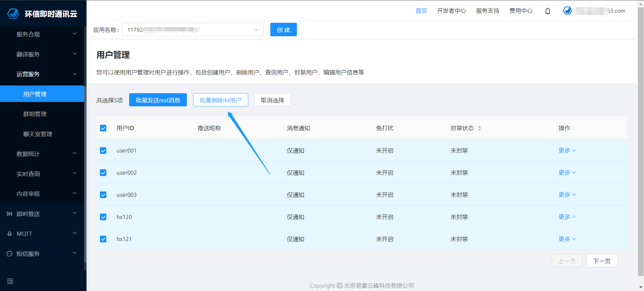Click the MQTT icon in the sidebar
Image resolution: width=644 pixels, height=291 pixels.
(x=9, y=234)
